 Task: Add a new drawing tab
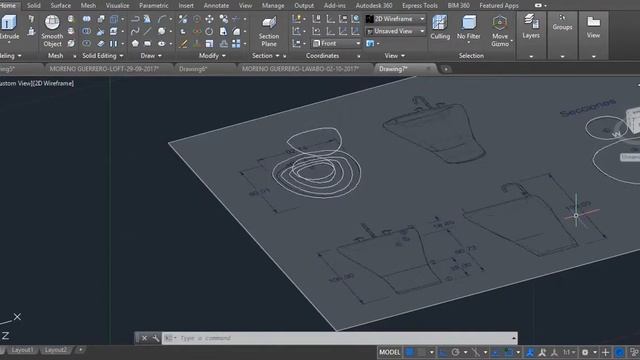pyautogui.click(x=445, y=69)
